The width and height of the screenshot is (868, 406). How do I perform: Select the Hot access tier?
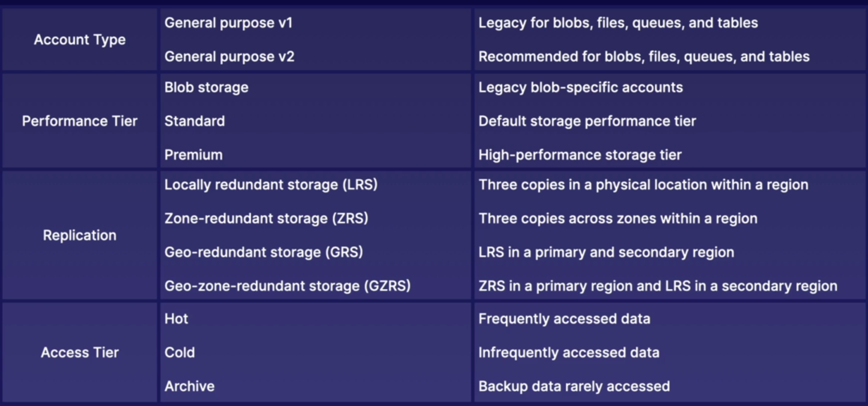pos(176,319)
